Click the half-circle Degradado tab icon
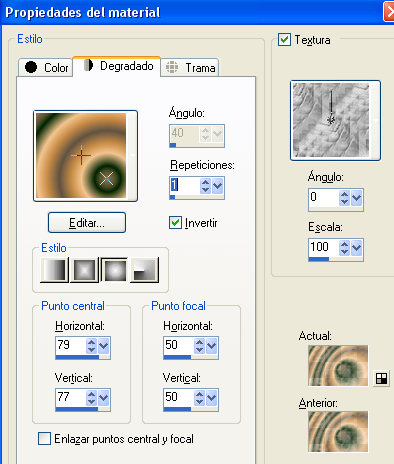This screenshot has width=394, height=464. [88, 65]
